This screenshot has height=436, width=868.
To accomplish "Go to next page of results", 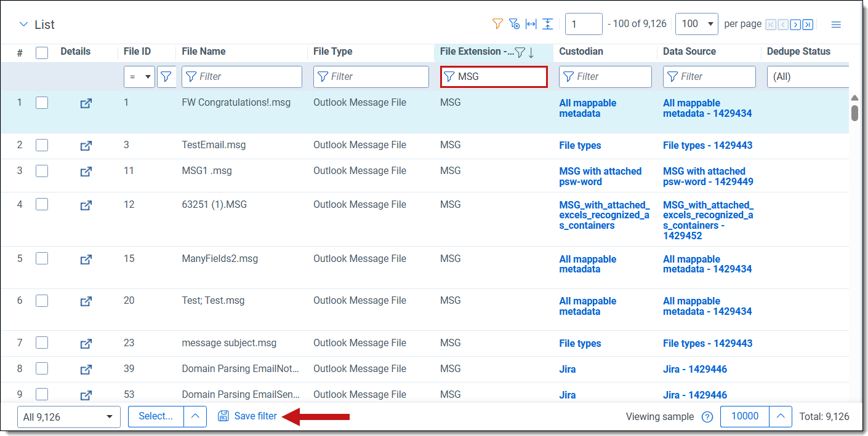I will [795, 25].
